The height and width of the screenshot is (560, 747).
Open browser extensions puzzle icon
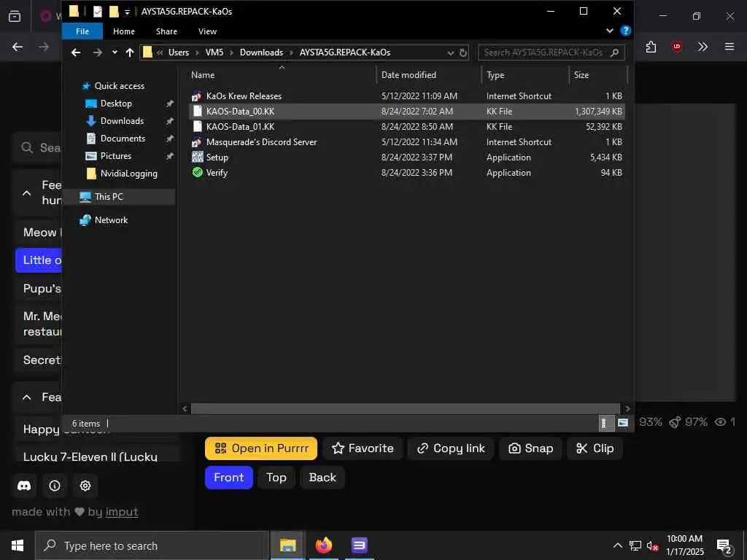651,47
